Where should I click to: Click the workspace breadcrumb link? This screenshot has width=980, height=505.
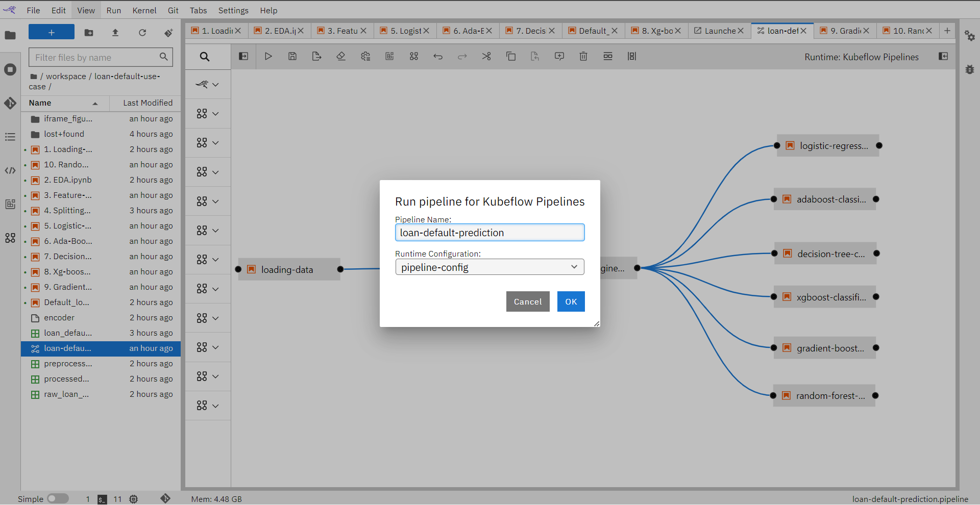pos(66,76)
